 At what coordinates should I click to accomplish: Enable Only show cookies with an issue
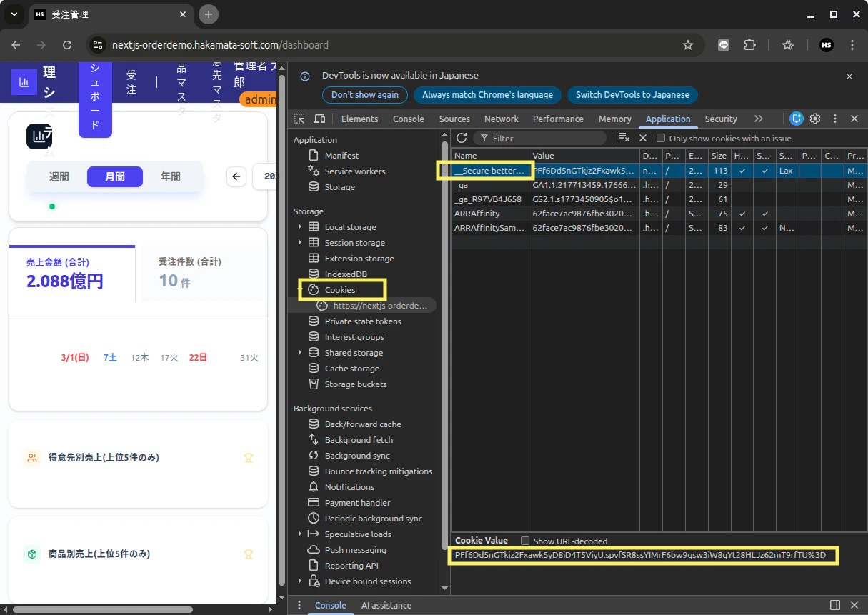(661, 139)
